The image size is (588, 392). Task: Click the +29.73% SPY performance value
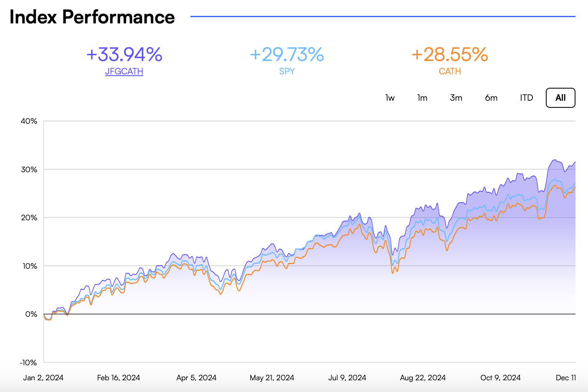[287, 54]
